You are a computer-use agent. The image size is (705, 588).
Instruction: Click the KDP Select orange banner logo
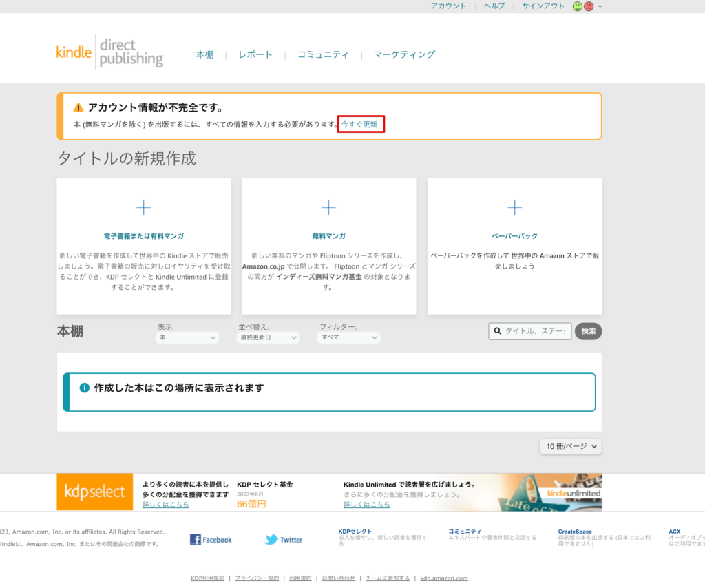[94, 492]
